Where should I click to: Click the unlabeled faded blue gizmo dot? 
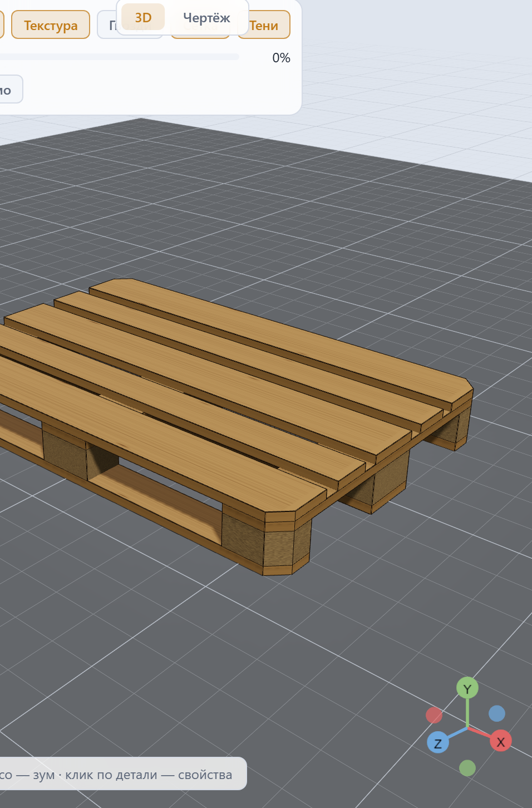tap(497, 713)
